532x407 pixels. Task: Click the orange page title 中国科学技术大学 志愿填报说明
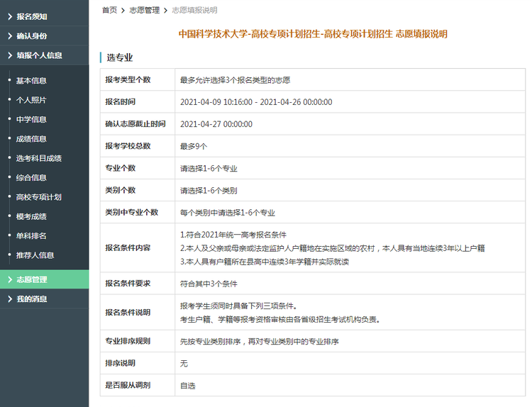pos(313,34)
